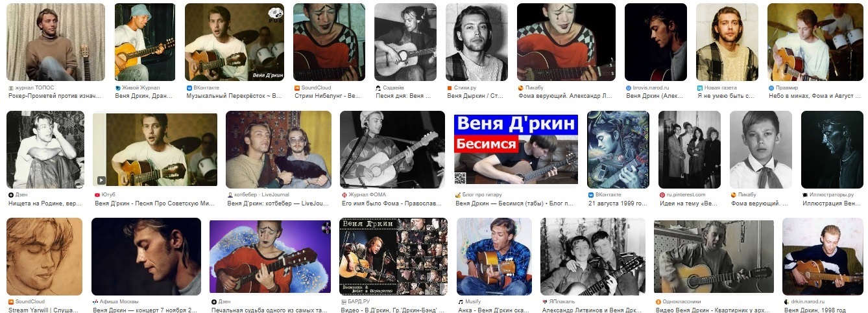
Task: Open the boy in pioneer scarf thumbnail
Action: coord(761,150)
